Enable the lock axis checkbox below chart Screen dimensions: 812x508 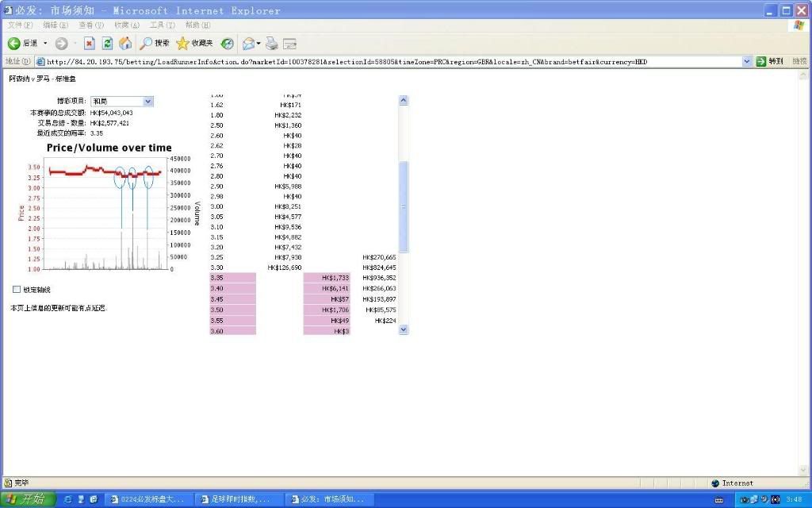click(x=17, y=290)
